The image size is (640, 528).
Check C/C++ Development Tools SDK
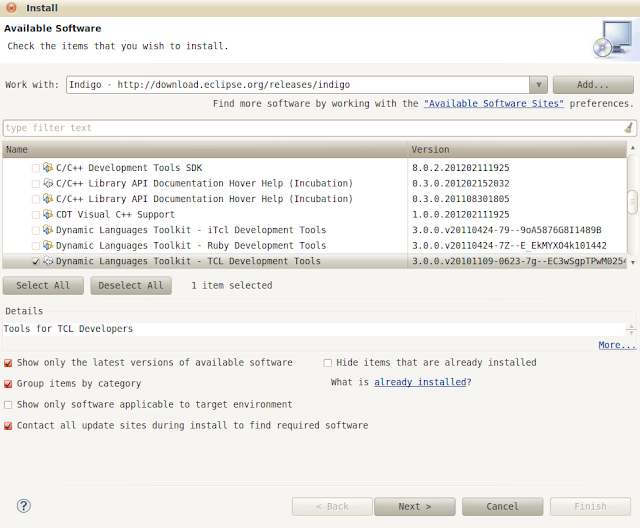click(x=36, y=168)
